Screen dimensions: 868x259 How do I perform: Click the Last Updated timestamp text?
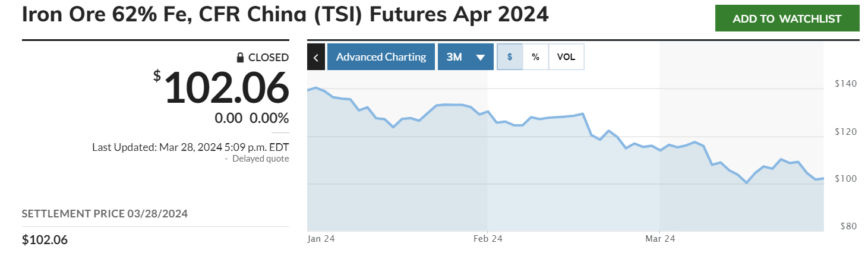190,147
